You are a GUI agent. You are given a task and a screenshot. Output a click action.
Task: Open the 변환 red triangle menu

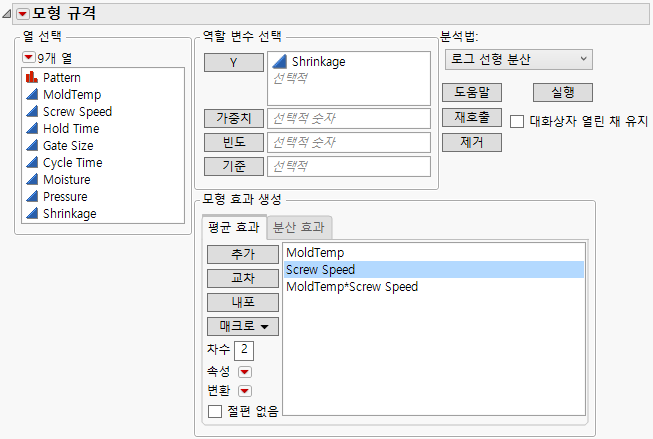244,391
